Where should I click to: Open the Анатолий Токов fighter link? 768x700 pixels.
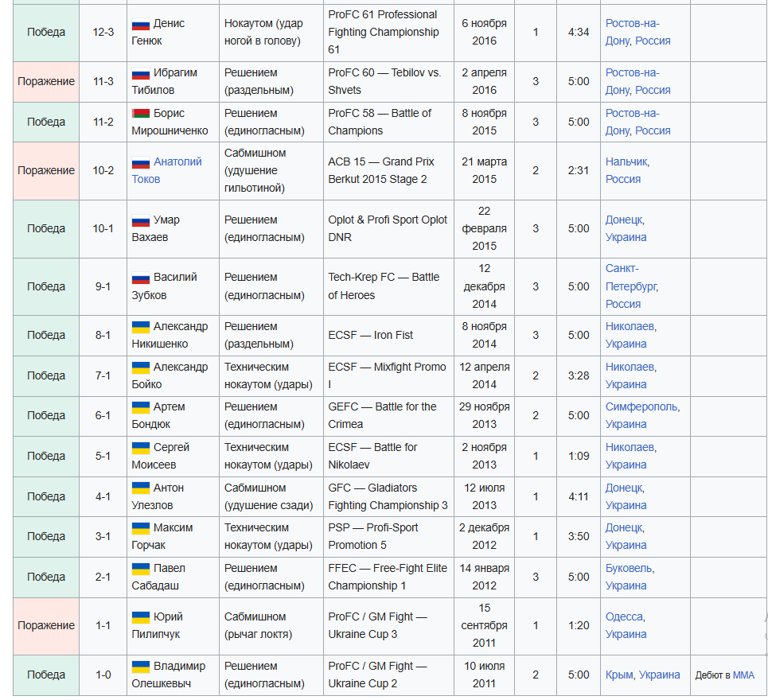(177, 161)
